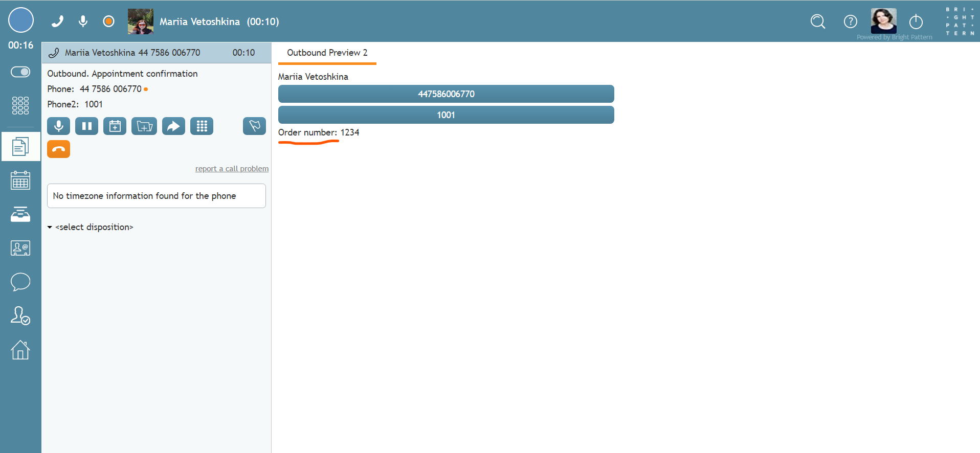Open the agent state circle selector
980x453 pixels.
[21, 20]
